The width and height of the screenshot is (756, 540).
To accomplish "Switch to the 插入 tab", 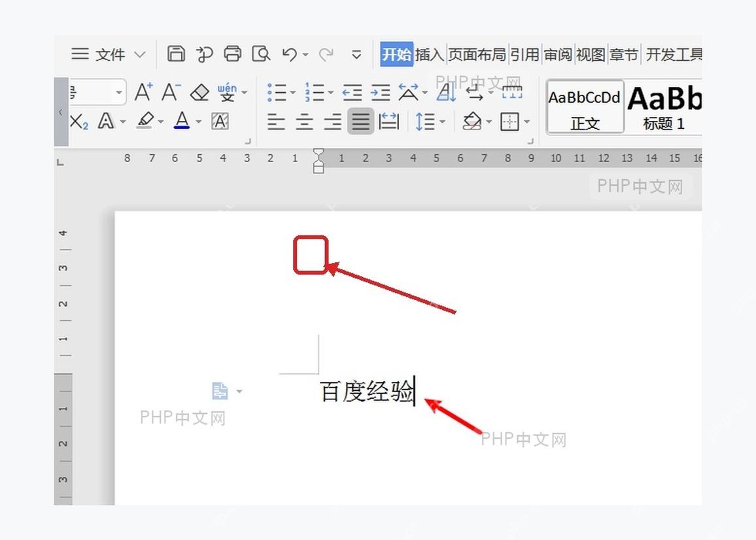I will 429,54.
